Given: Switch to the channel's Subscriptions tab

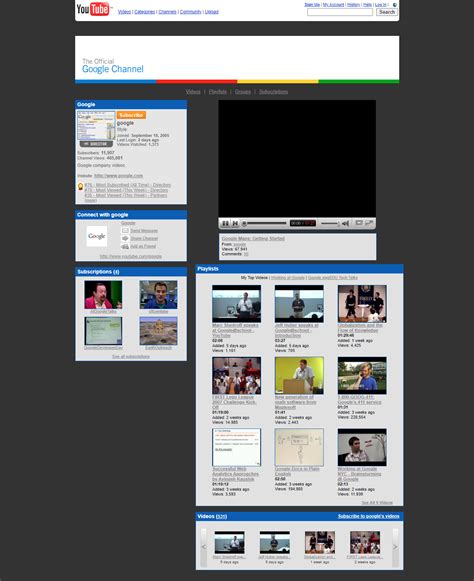Looking at the screenshot, I should tap(274, 92).
